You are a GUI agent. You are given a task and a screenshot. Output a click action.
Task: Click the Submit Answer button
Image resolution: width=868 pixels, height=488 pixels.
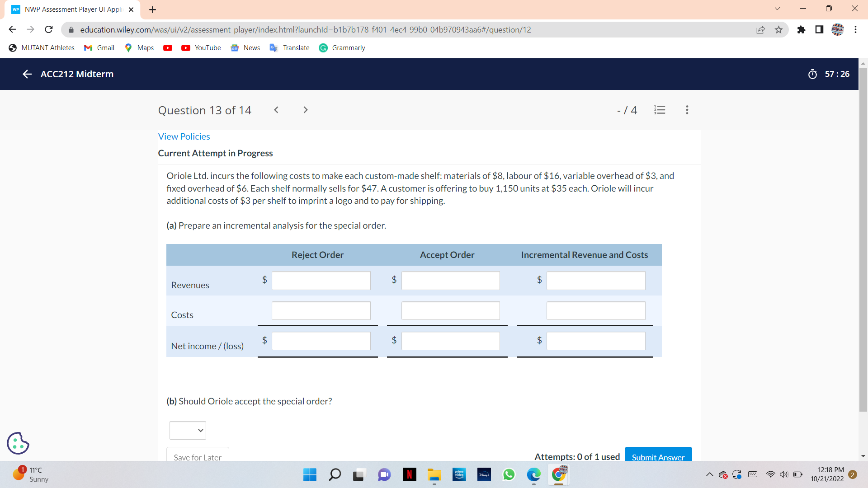tap(658, 457)
